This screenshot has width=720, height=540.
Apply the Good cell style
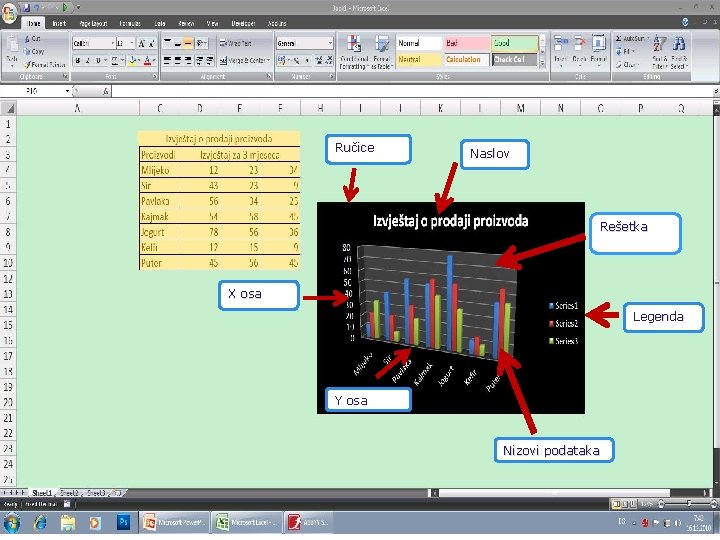[x=514, y=43]
